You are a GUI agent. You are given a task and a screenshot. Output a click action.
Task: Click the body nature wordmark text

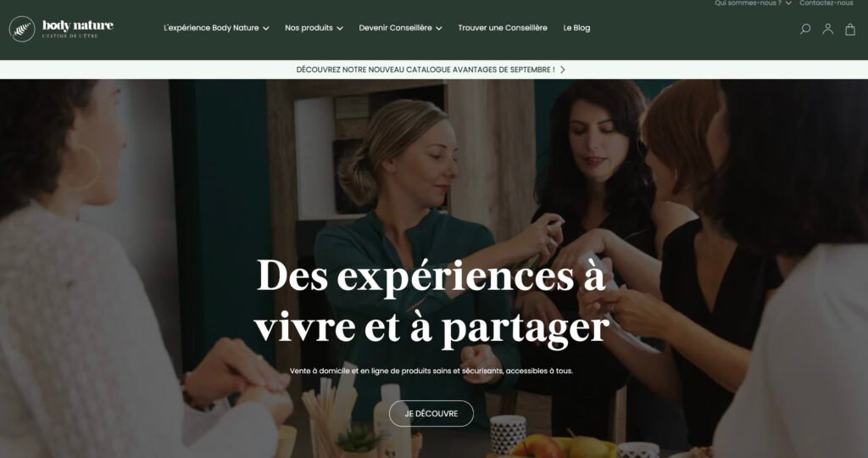(77, 25)
